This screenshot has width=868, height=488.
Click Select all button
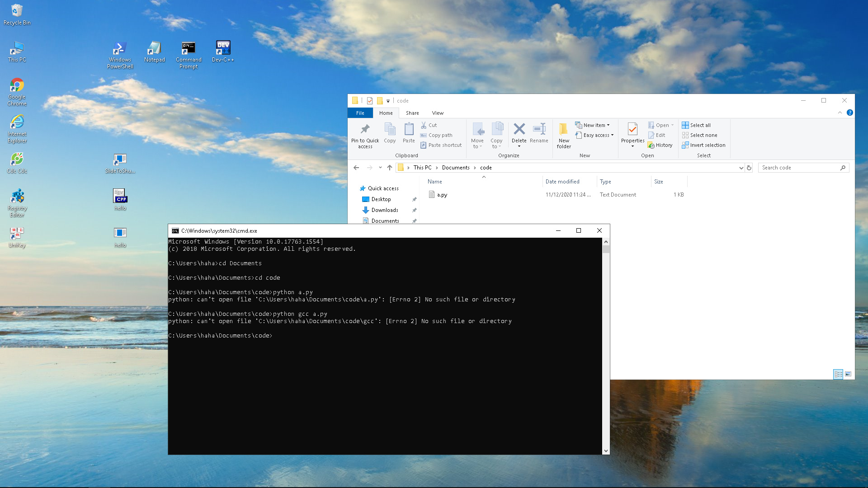click(x=697, y=125)
